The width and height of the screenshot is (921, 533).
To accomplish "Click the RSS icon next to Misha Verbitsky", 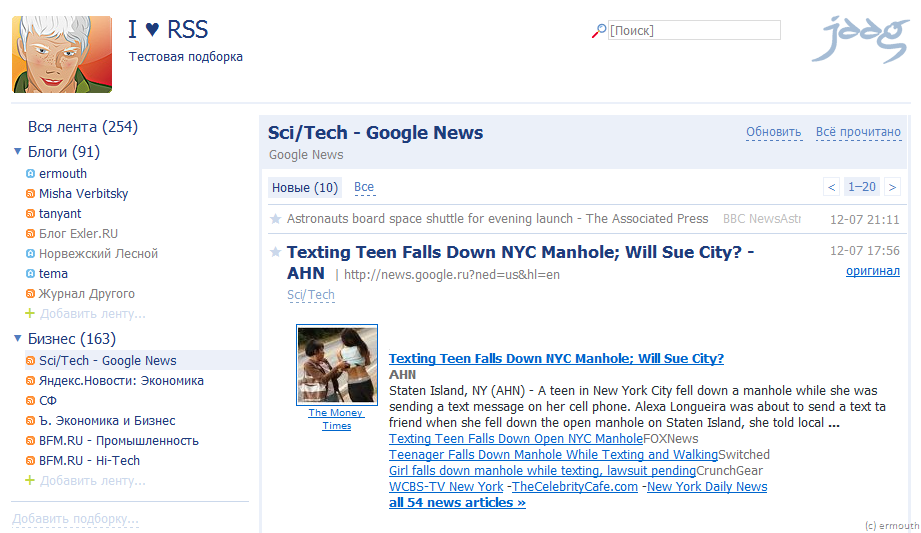I will click(31, 193).
